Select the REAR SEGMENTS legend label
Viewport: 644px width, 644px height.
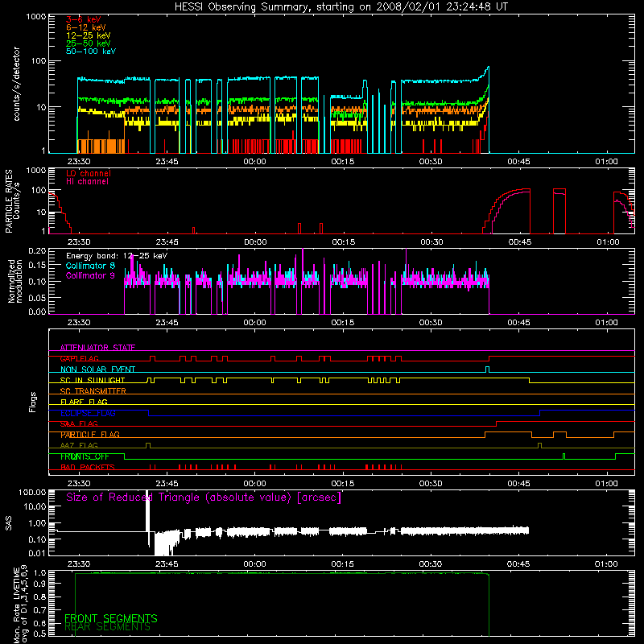pyautogui.click(x=108, y=627)
